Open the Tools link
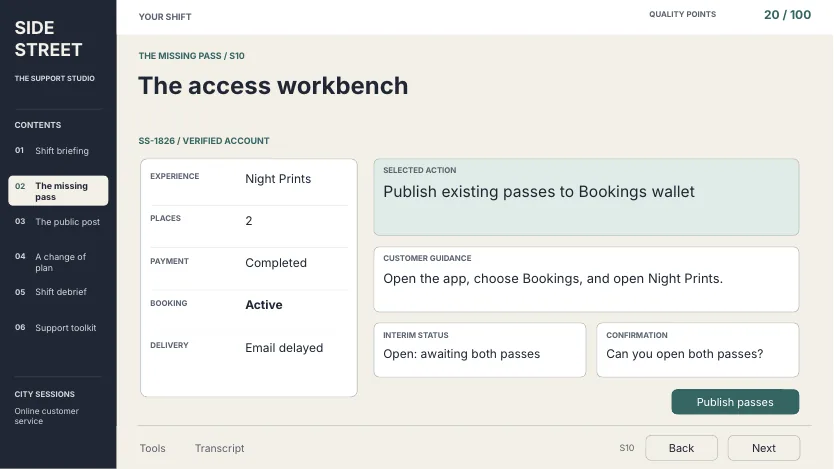The width and height of the screenshot is (834, 469). pyautogui.click(x=153, y=448)
